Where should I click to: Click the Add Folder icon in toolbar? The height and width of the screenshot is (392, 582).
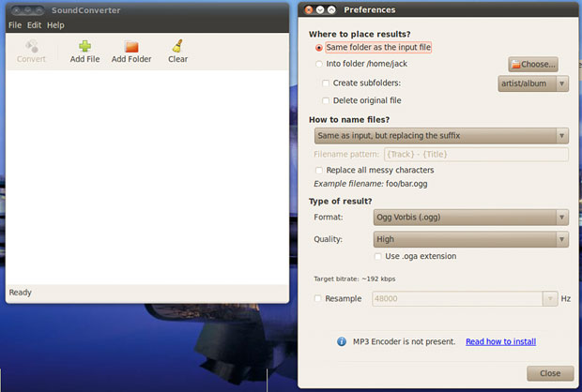coord(131,47)
